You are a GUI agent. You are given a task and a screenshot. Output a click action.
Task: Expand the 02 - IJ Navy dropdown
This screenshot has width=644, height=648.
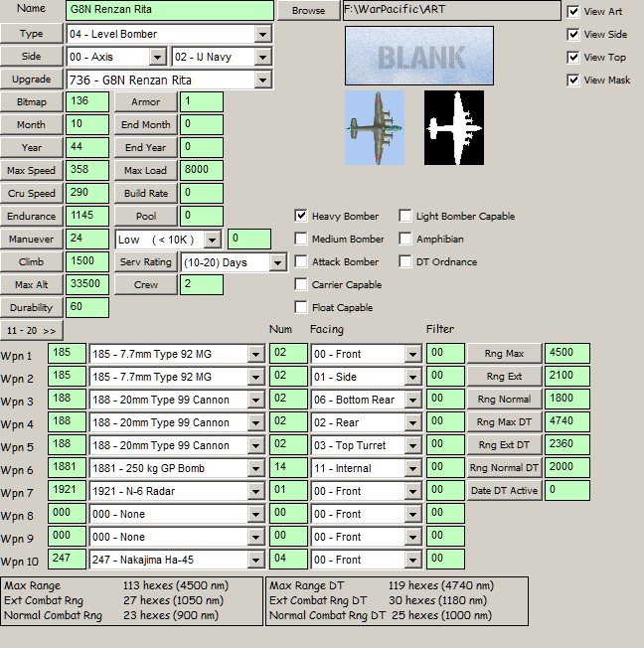(x=262, y=57)
